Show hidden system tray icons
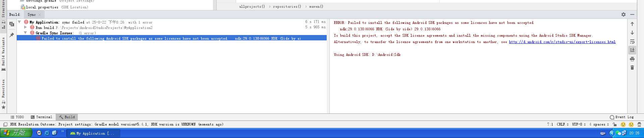The width and height of the screenshot is (644, 138). tap(612, 133)
